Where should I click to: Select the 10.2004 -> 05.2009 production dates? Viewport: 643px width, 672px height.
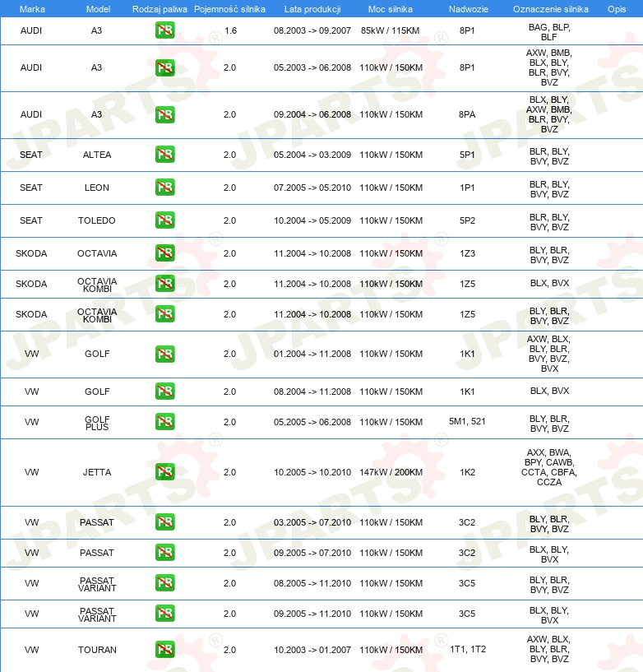[x=312, y=220]
